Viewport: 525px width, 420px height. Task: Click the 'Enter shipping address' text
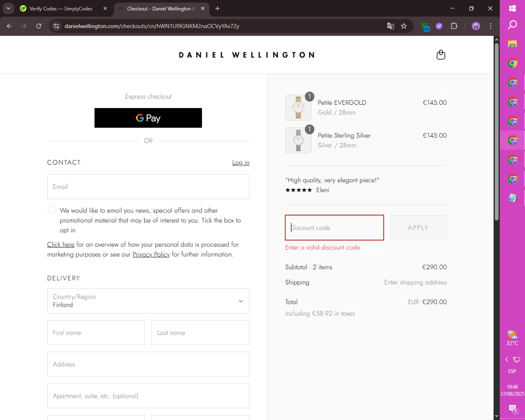[x=415, y=282]
